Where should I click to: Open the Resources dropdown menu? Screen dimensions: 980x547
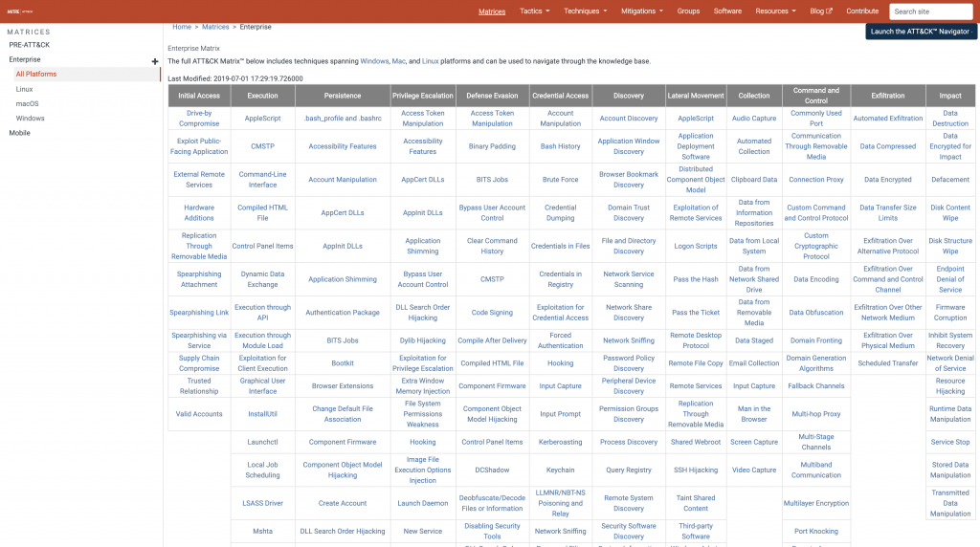click(x=775, y=11)
